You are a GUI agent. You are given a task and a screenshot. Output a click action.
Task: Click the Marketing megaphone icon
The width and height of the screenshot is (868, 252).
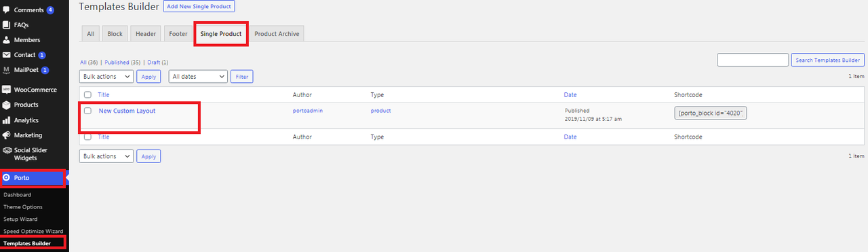point(6,135)
